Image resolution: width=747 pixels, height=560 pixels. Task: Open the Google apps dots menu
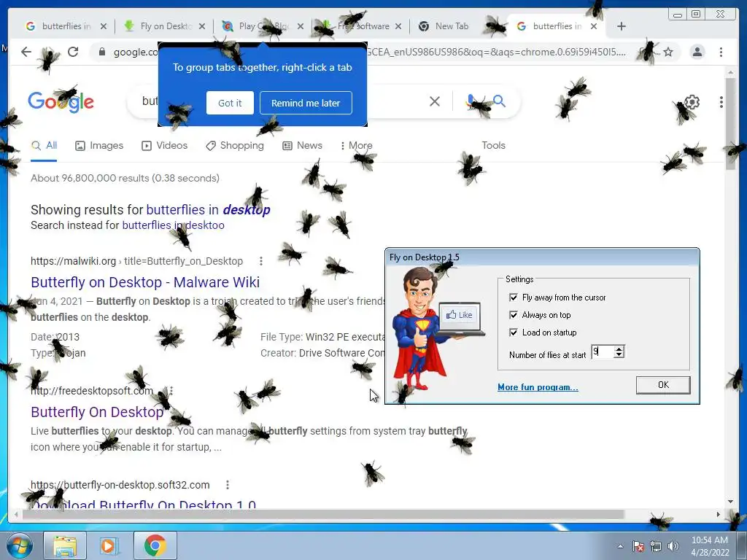721,102
